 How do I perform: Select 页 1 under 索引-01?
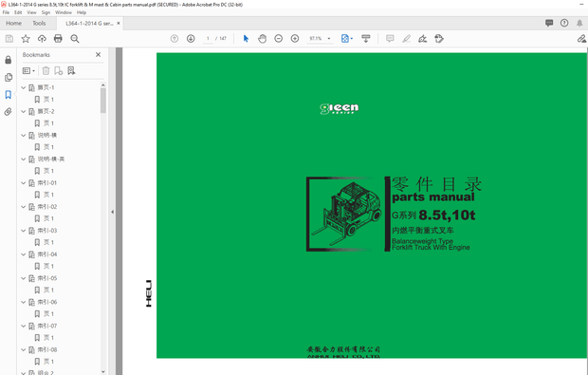(48, 195)
